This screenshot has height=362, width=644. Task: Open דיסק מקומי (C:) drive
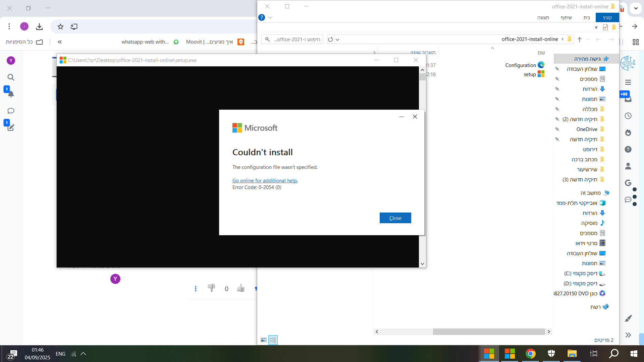click(x=585, y=273)
